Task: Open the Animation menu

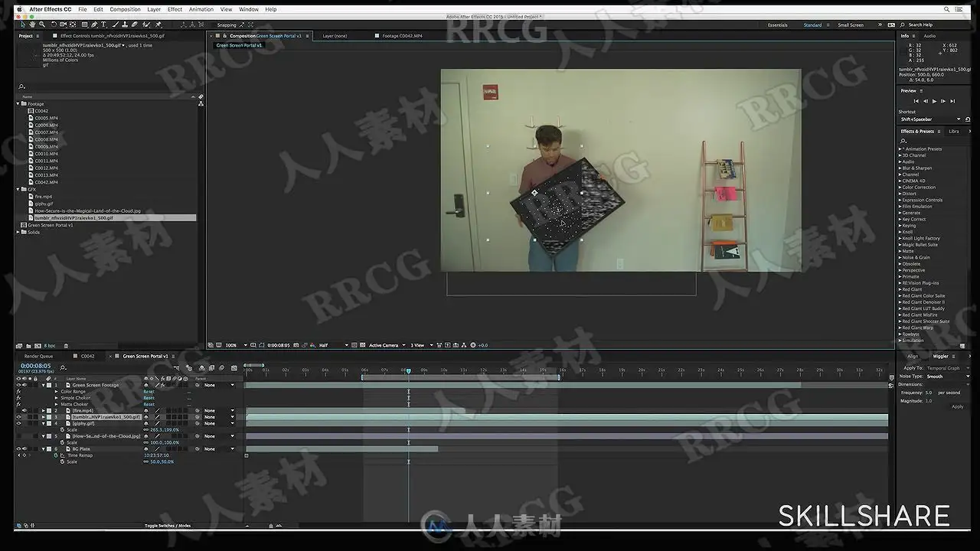Action: point(201,9)
